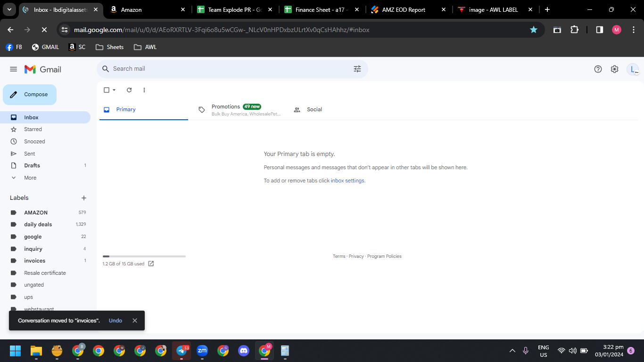Toggle Chrome side panel icon

click(599, 30)
